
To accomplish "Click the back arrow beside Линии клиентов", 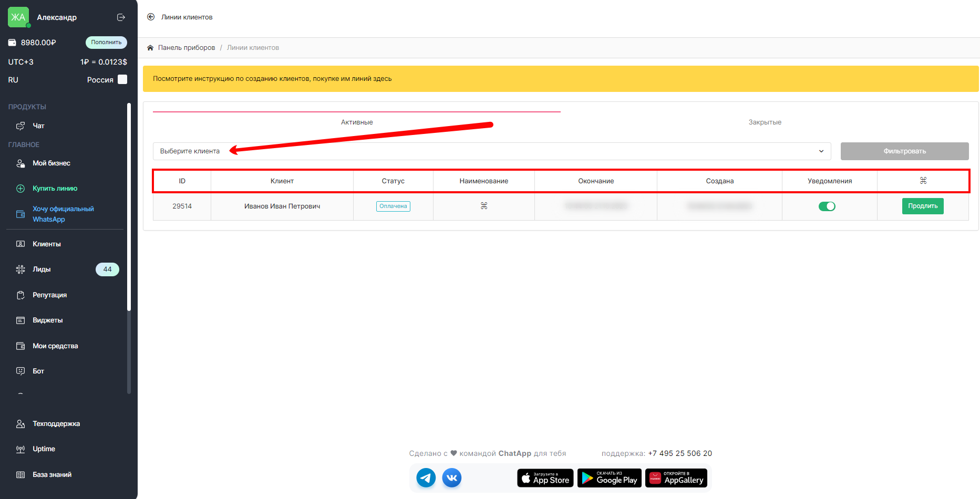I will (151, 17).
